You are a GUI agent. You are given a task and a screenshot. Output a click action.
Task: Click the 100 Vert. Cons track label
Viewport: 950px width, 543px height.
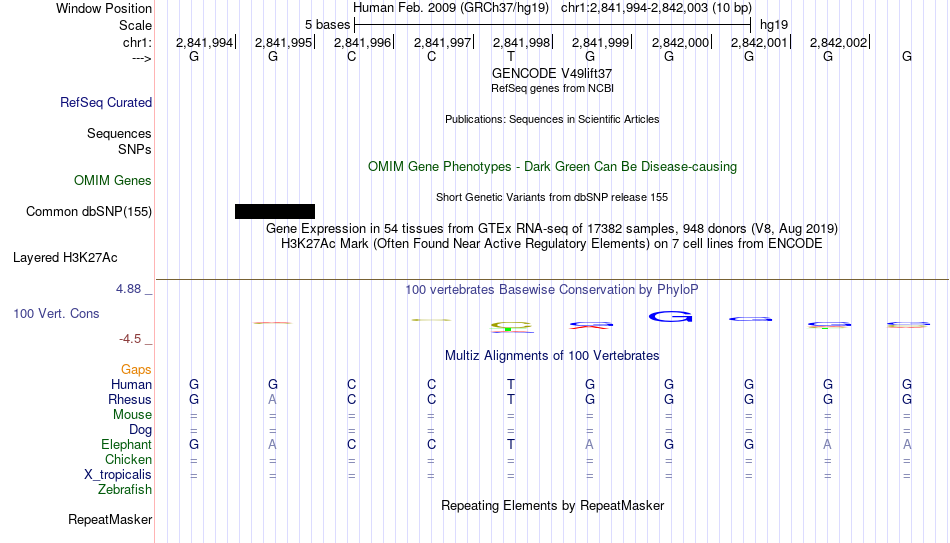point(56,313)
